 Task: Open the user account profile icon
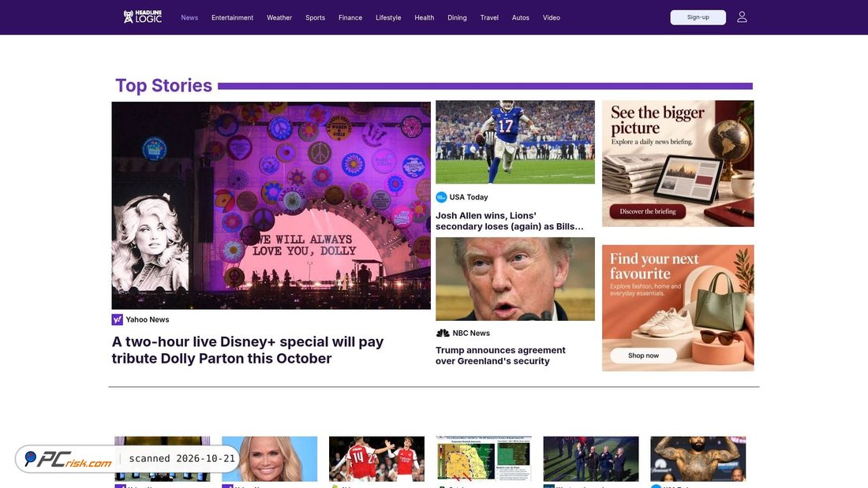[742, 17]
